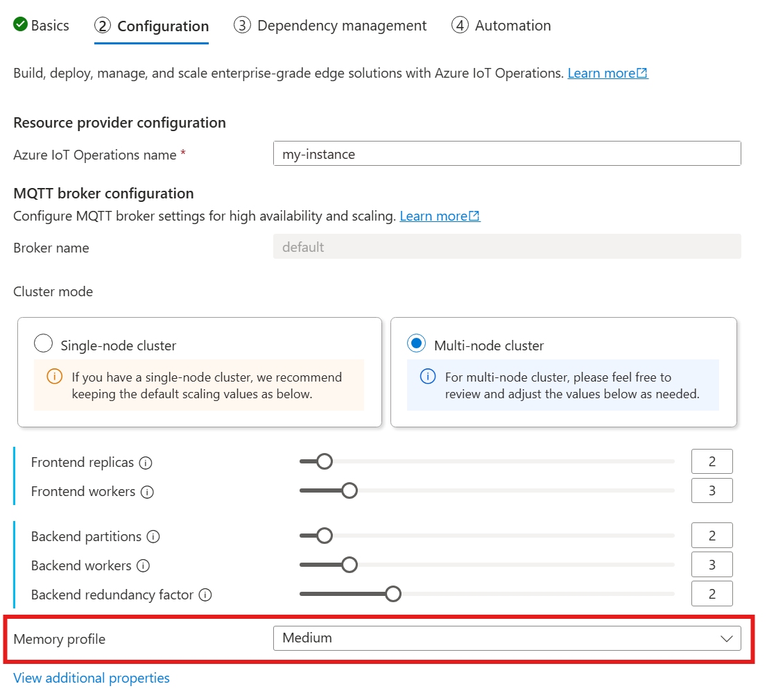Screen dimensions: 776x700
Task: Switch to the Dependency management tab
Action: click(330, 25)
